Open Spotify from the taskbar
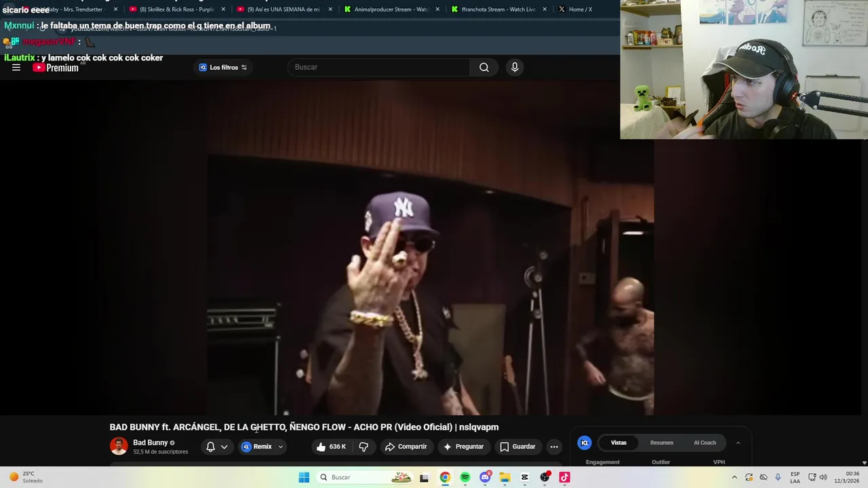The image size is (868, 488). coord(465,477)
